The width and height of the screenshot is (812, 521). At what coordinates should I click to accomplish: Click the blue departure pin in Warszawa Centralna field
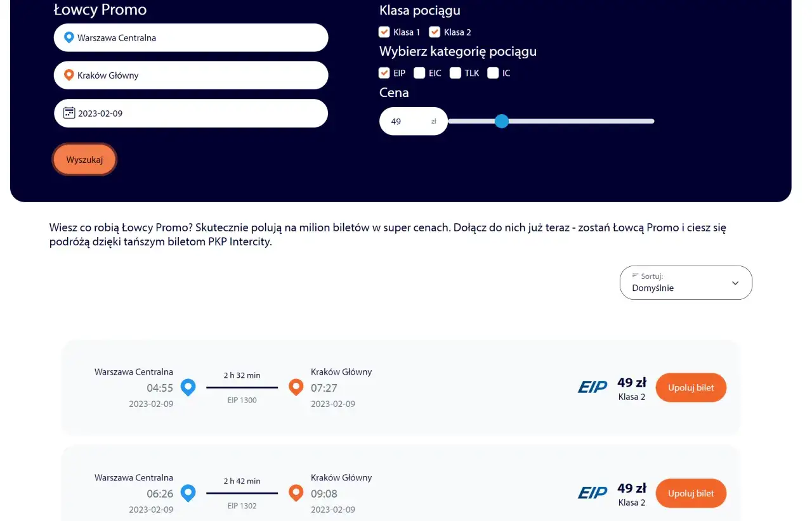click(x=69, y=38)
